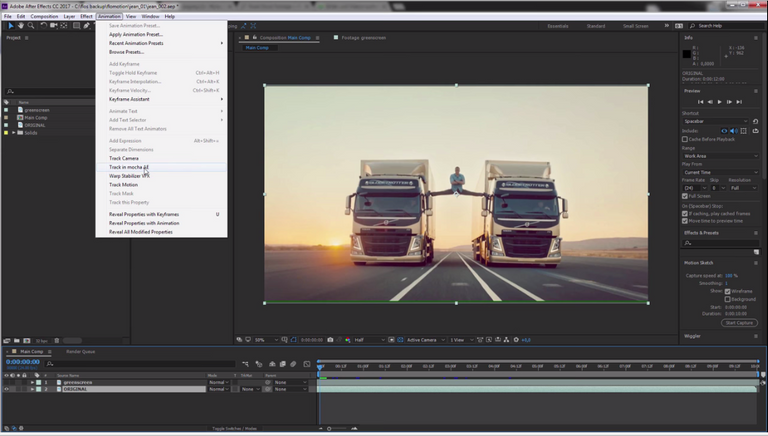Toggle the Shy layers timeline icon
The height and width of the screenshot is (436, 768).
(272, 364)
